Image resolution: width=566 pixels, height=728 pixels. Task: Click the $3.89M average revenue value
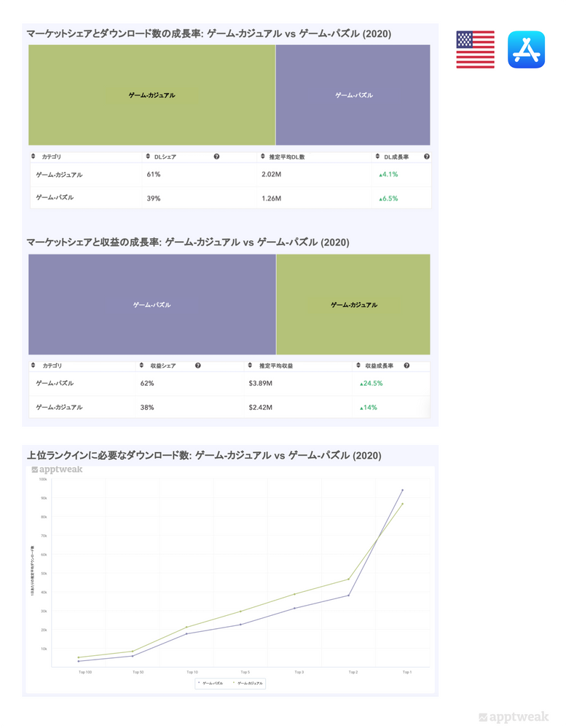coord(261,383)
